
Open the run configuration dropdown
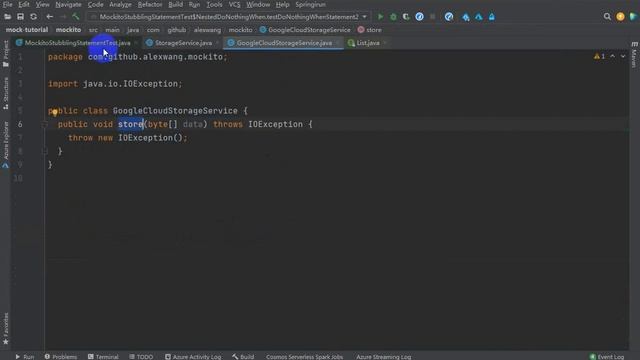coord(364,17)
